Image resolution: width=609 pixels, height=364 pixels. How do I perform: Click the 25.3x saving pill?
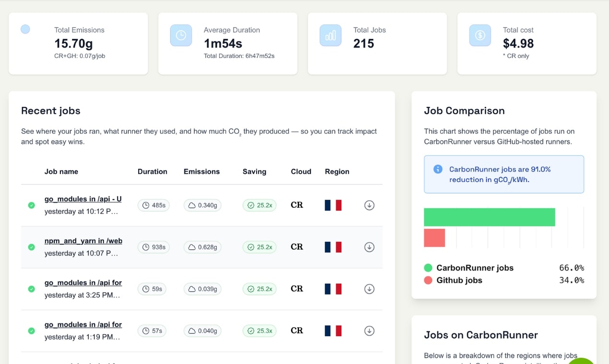tap(259, 330)
